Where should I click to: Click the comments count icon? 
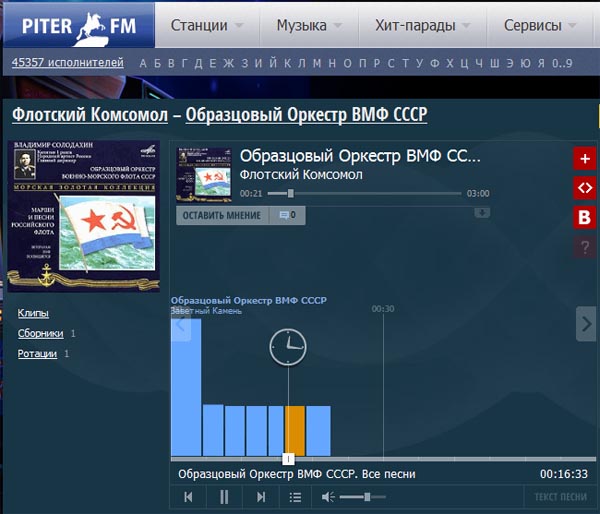pyautogui.click(x=287, y=215)
